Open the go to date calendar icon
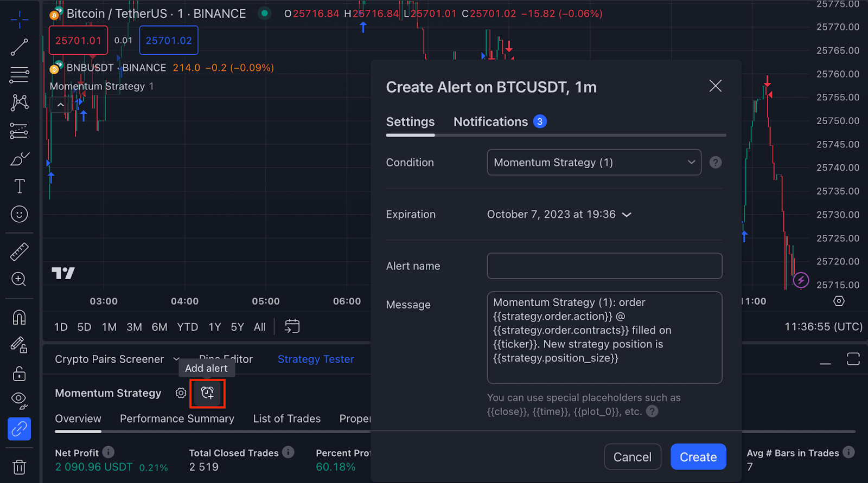 pos(292,326)
